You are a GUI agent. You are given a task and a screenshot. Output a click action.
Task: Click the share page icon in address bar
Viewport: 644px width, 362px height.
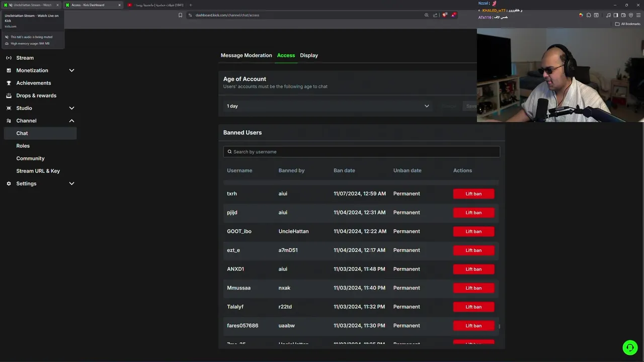pos(435,15)
